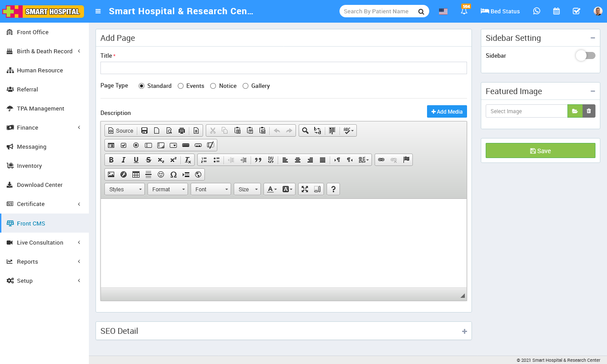Open the Format dropdown in the editor
The width and height of the screenshot is (607, 364).
(168, 189)
